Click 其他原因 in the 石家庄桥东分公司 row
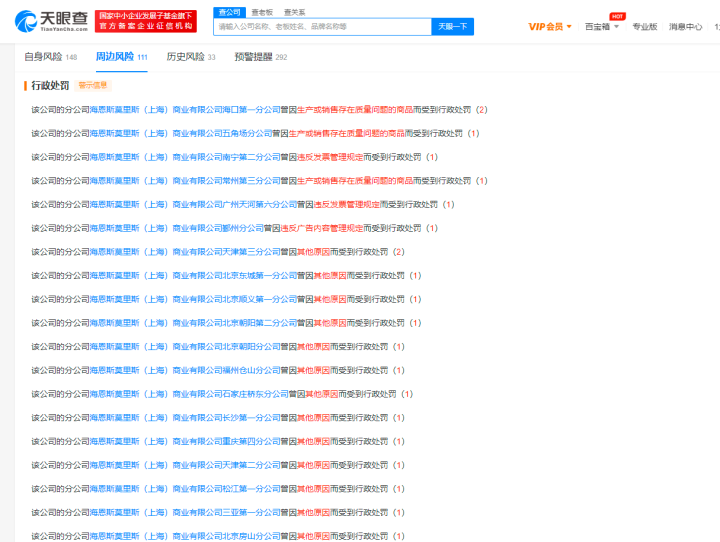Screen dimensions: 720x542 322,394
